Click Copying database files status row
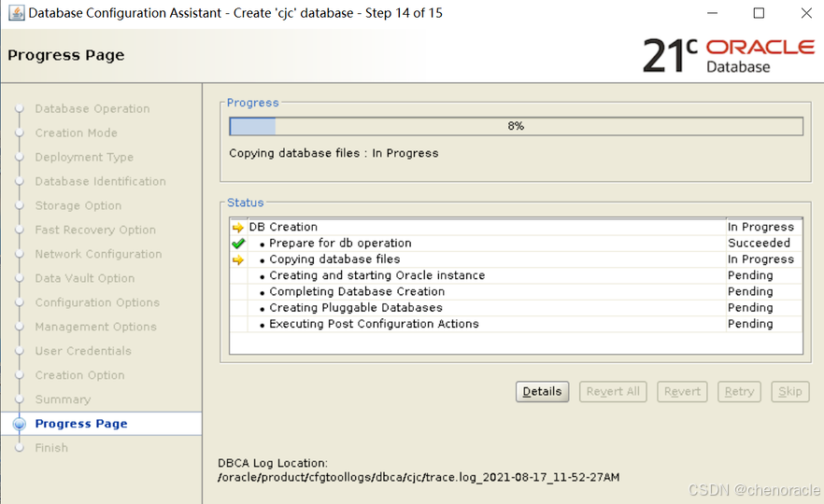This screenshot has width=824, height=504. click(516, 259)
